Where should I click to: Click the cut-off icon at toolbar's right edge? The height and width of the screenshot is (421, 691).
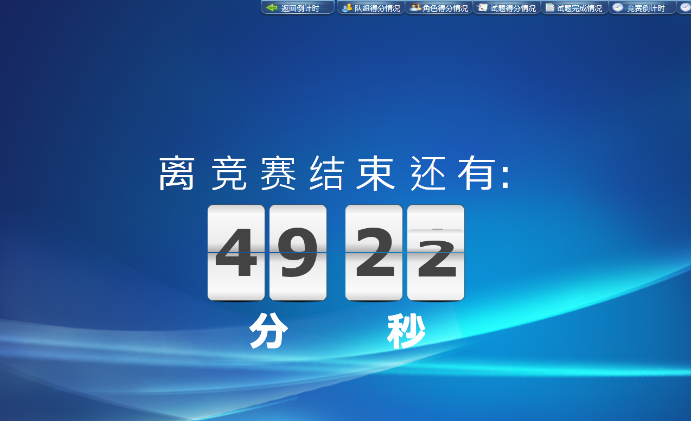[685, 8]
